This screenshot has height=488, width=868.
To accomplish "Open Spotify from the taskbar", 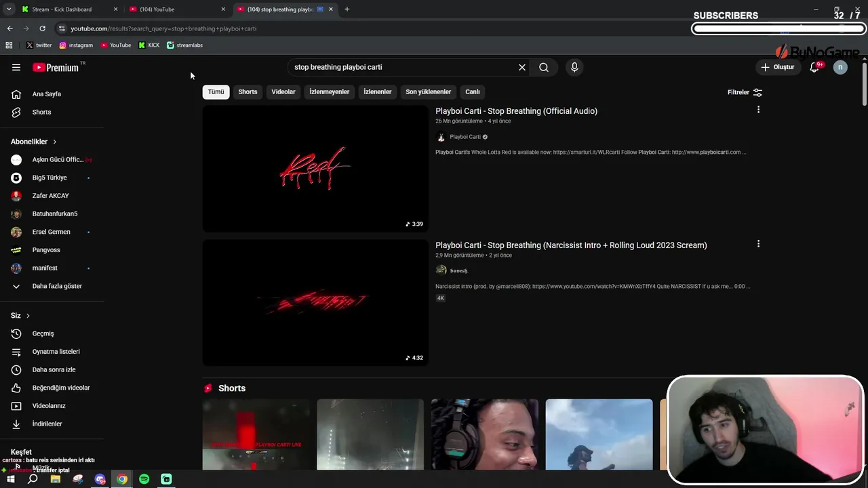I will coord(144,479).
